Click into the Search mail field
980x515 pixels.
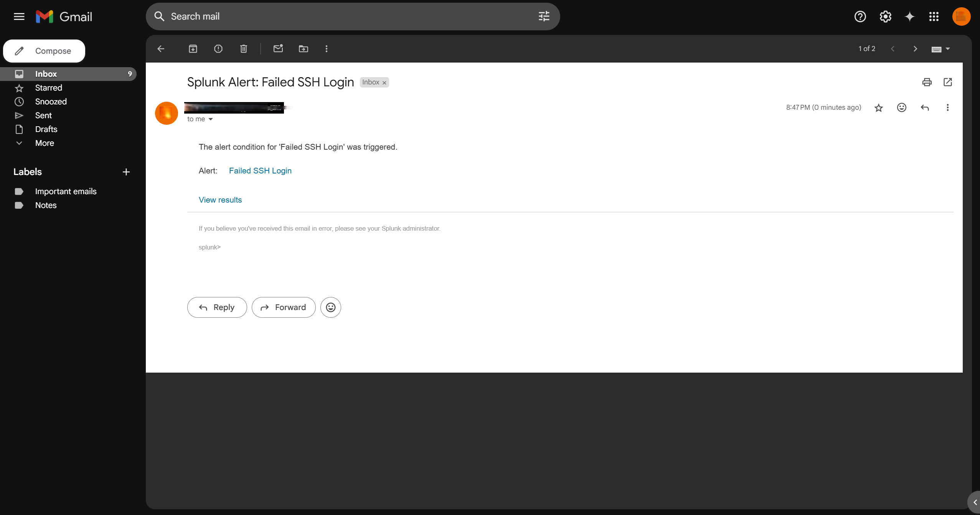[x=345, y=17]
